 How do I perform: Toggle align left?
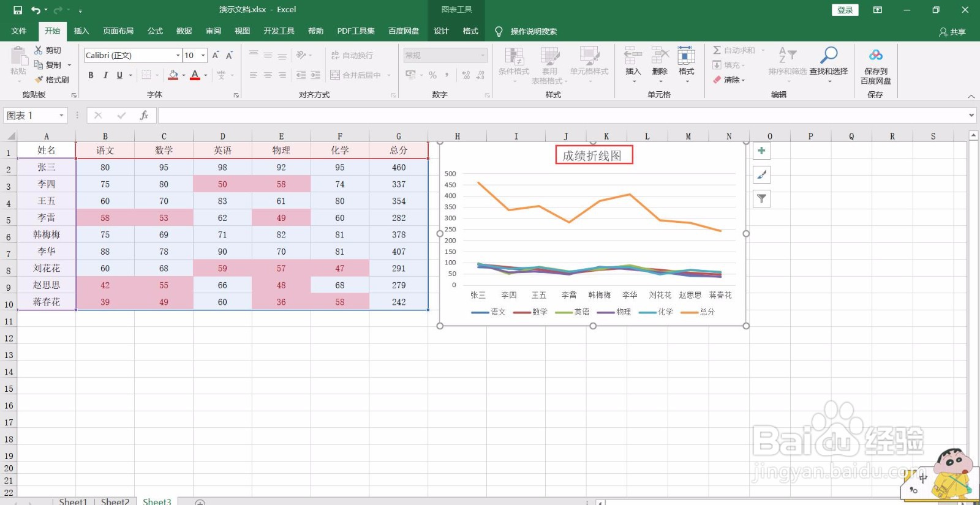coord(253,75)
